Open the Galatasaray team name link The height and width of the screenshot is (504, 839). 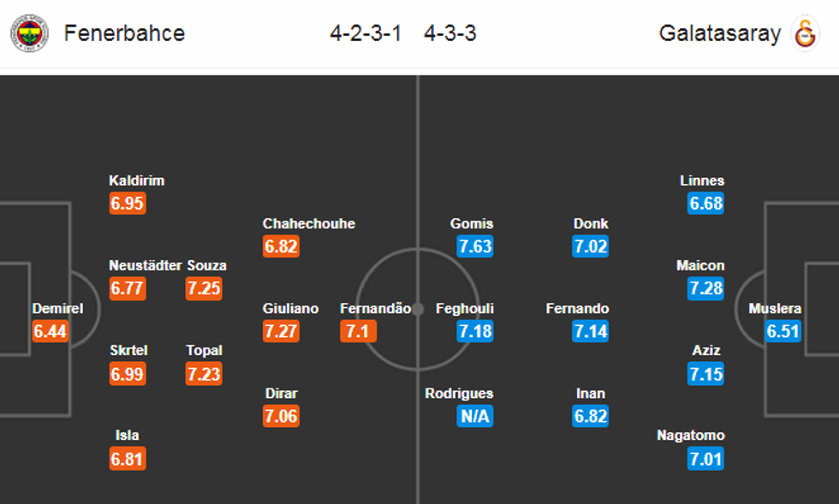coord(720,33)
